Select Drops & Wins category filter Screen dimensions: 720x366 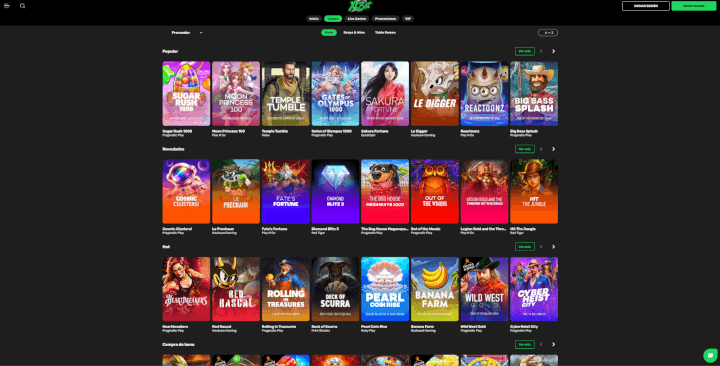coord(354,33)
